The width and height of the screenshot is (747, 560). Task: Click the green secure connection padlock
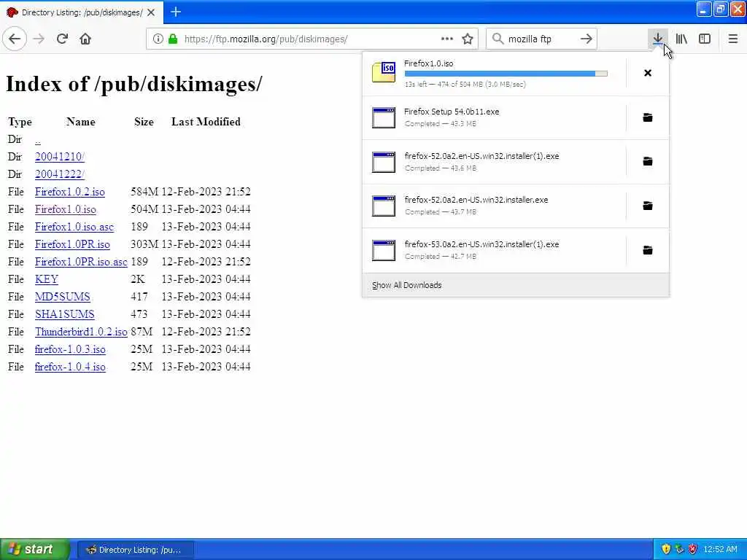click(173, 39)
